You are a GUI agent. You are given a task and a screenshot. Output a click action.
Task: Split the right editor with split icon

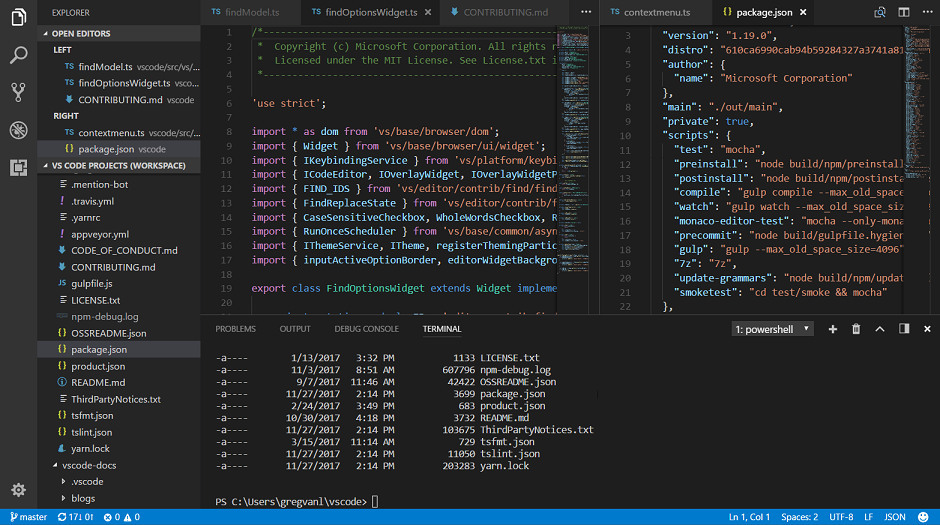point(903,12)
